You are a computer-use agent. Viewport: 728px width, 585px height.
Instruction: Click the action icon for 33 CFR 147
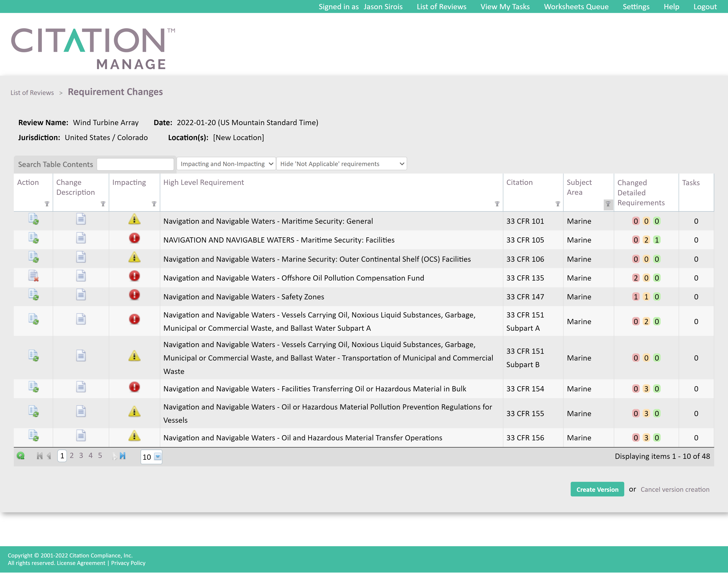[33, 295]
